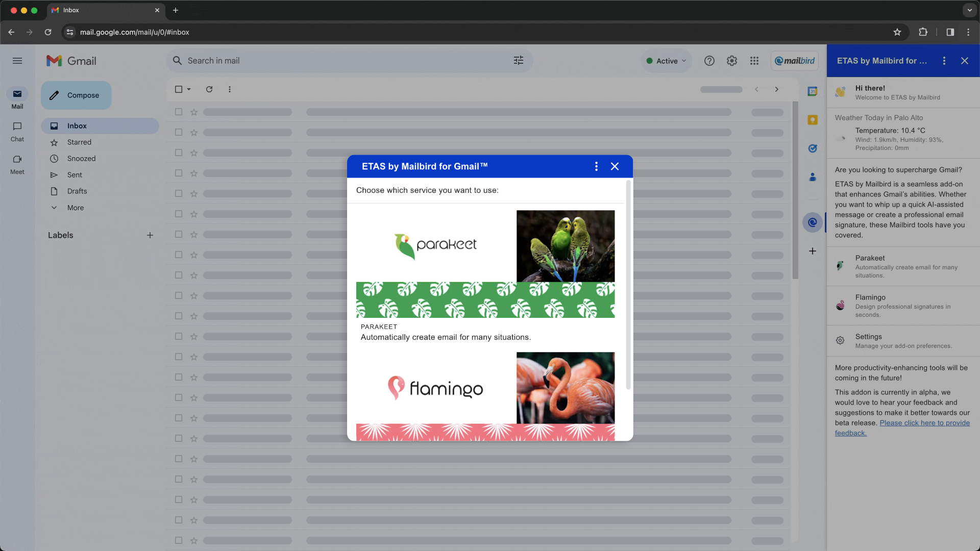The image size is (980, 551).
Task: Select the Flamingo service card in dialog
Action: coord(485,396)
